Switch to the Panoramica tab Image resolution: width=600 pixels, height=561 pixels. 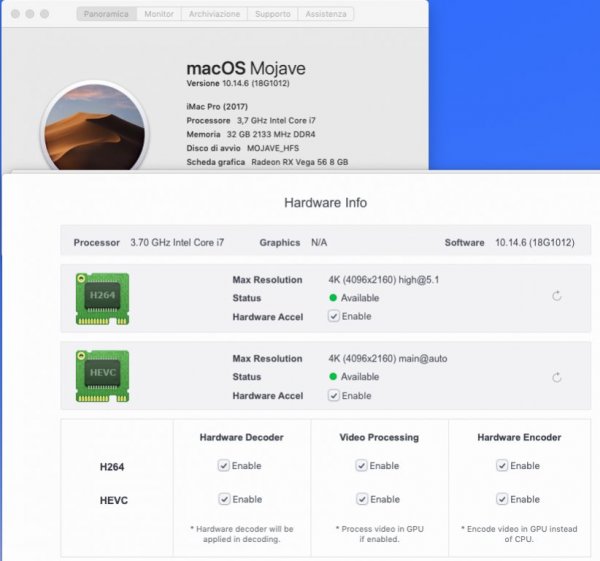pos(106,14)
